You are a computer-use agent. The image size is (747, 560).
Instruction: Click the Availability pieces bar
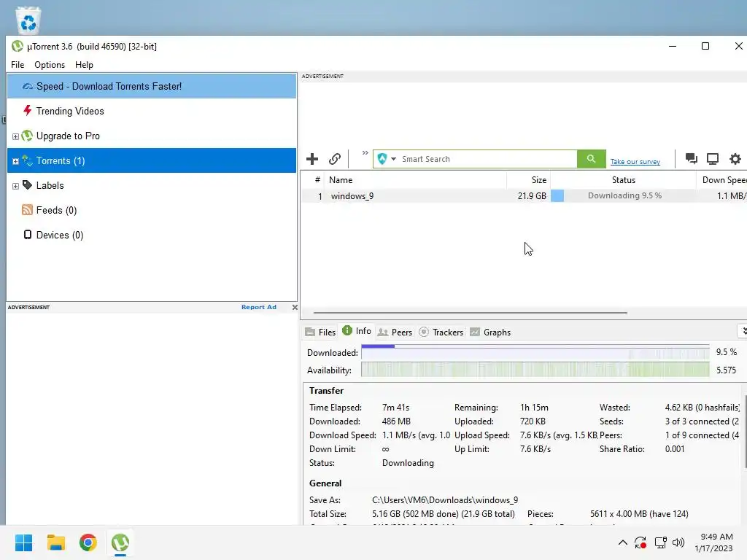535,370
